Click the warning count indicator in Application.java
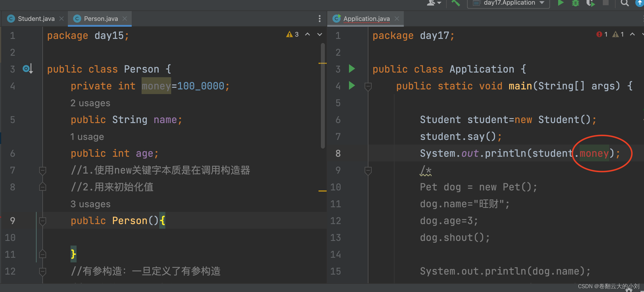Screen dimensions: 644x292 coord(618,34)
